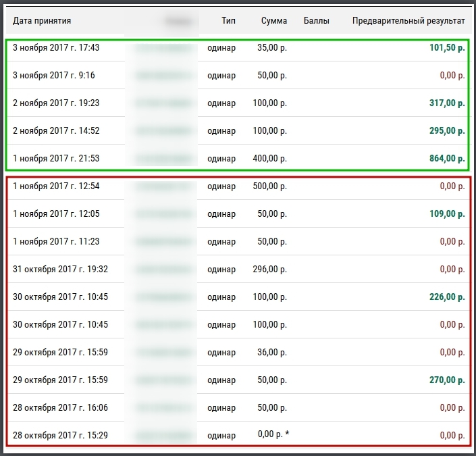Select date "1 ноября 2017 г. 11:23"

56,241
